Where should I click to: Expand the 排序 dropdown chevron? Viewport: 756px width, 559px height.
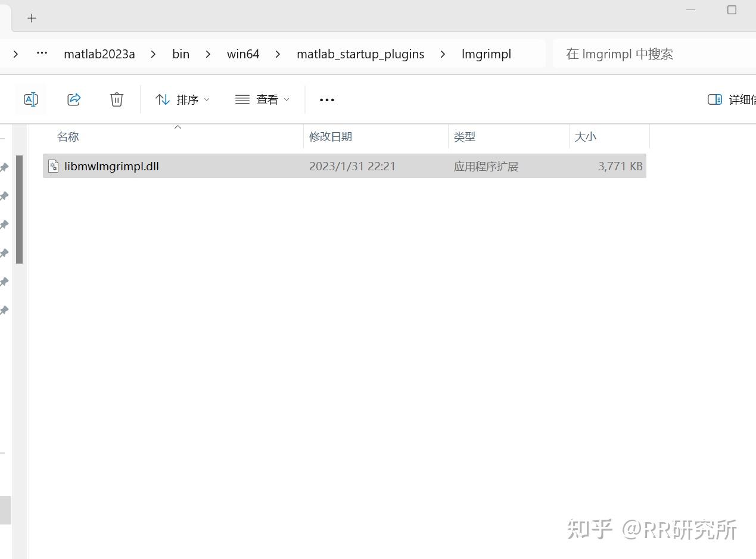tap(207, 99)
